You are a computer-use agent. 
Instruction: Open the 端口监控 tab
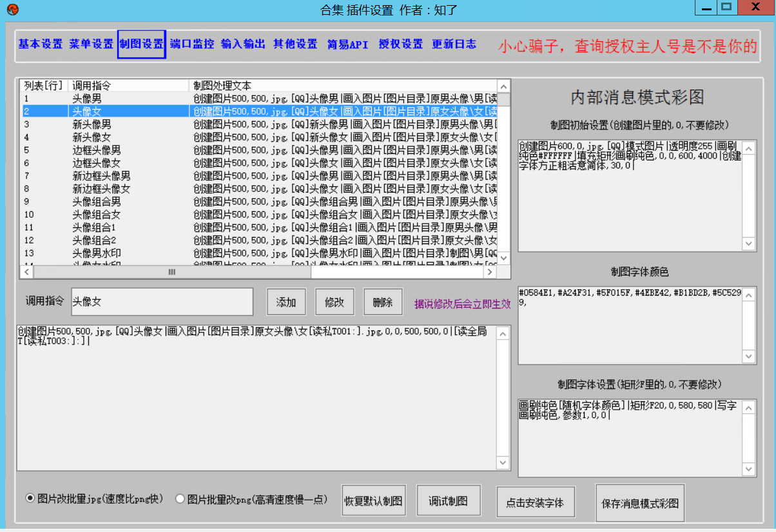pyautogui.click(x=192, y=44)
